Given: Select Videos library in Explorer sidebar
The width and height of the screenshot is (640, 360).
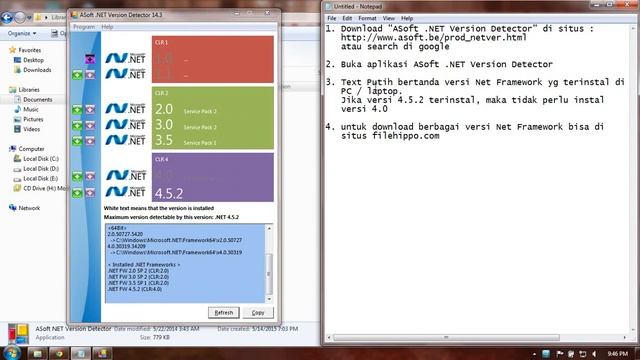Looking at the screenshot, I should (31, 129).
